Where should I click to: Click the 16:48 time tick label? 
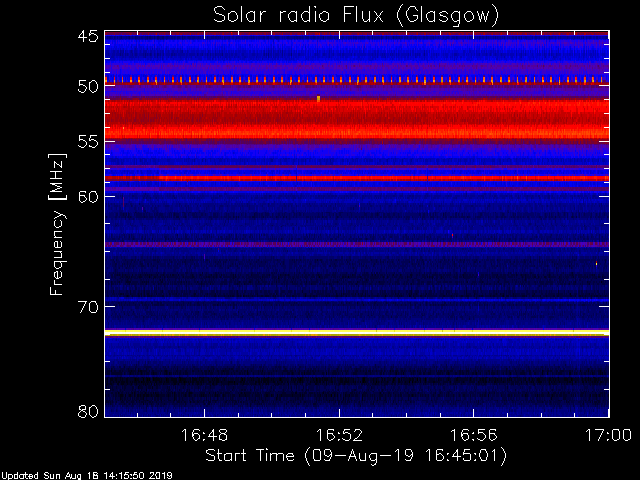coord(204,435)
